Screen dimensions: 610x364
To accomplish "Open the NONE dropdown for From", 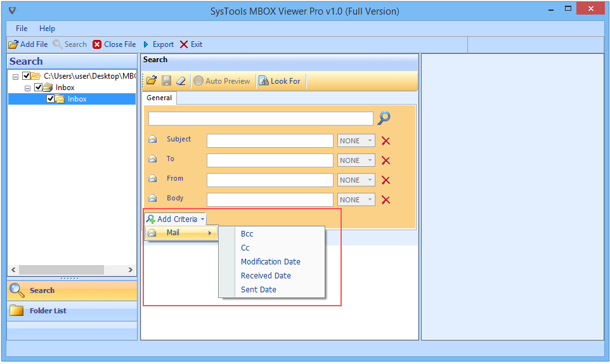I will pyautogui.click(x=356, y=180).
